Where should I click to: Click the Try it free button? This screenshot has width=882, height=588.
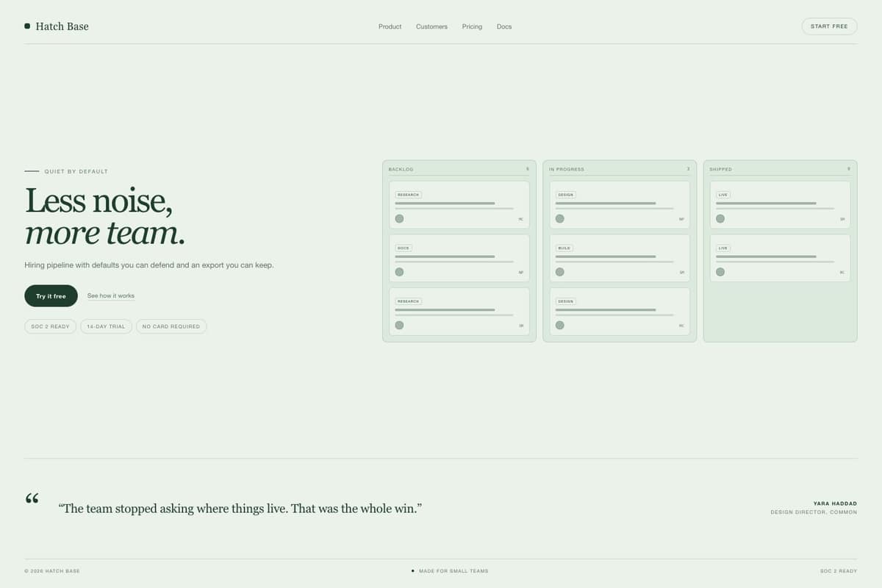pos(51,296)
